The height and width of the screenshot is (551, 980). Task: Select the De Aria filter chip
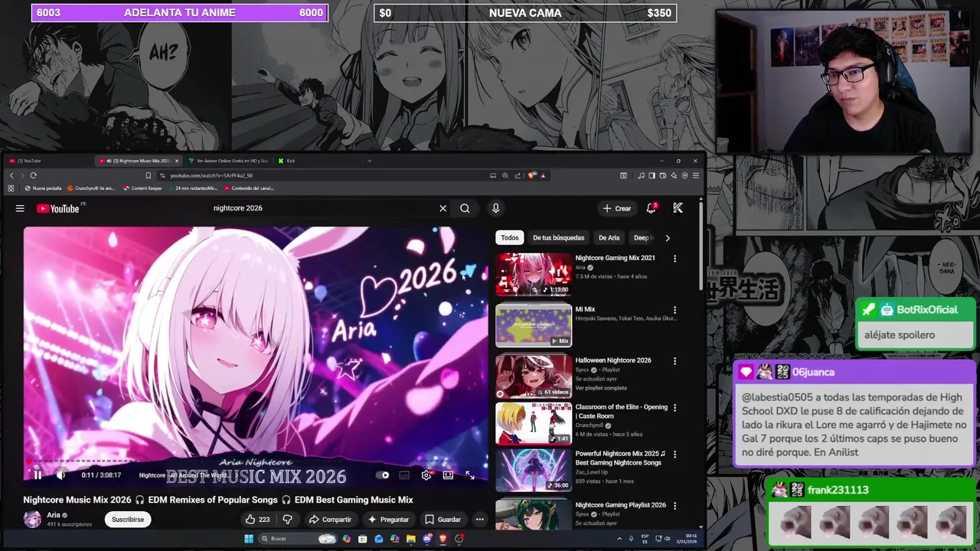[x=609, y=238]
